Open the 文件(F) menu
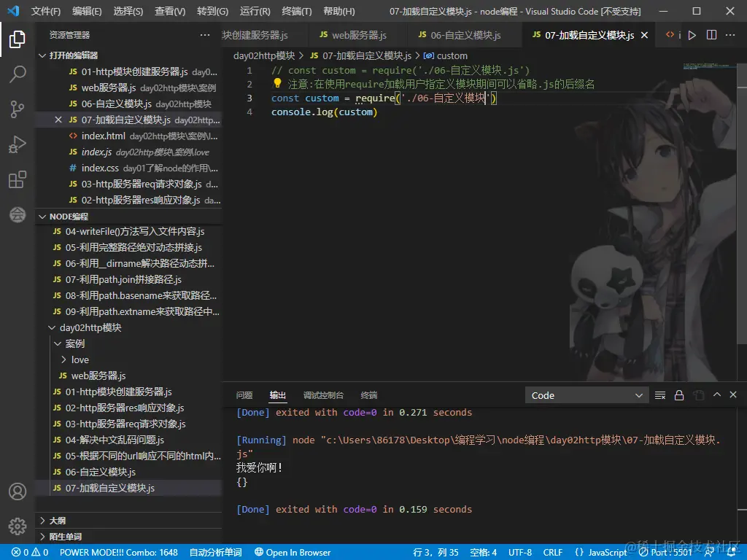The image size is (747, 560). click(46, 11)
